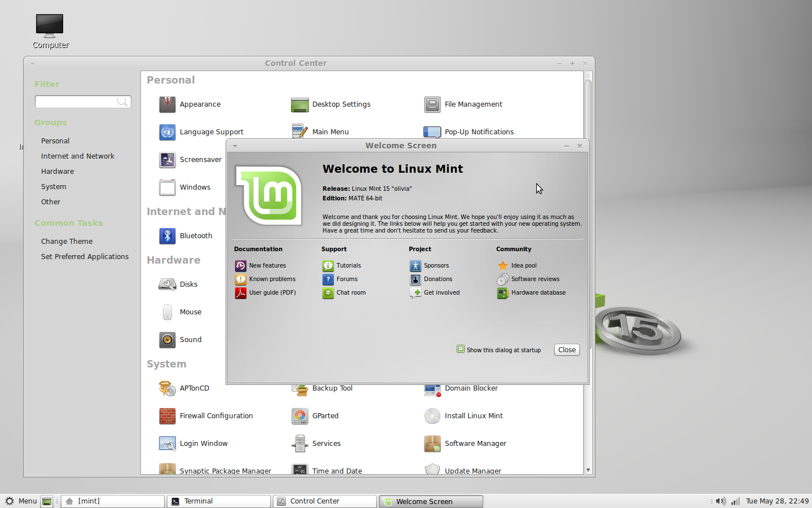Switch to [mint] taskbar window
This screenshot has width=812, height=508.
[113, 501]
